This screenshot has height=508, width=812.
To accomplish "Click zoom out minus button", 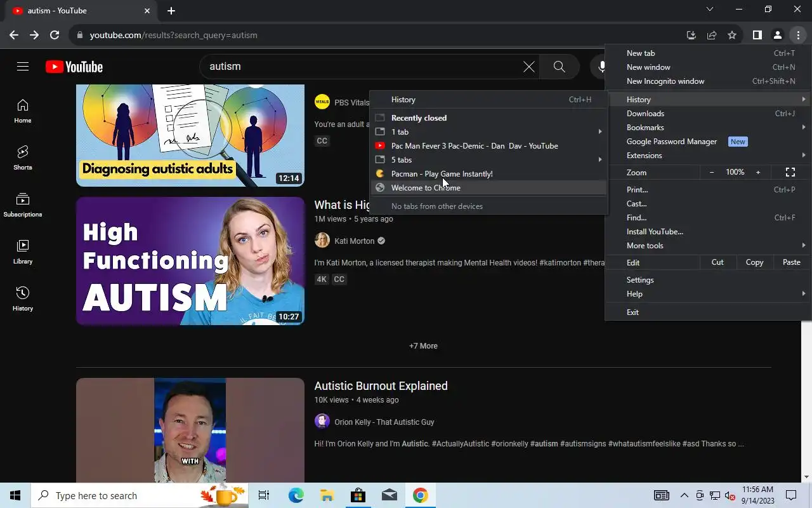I will click(x=712, y=172).
